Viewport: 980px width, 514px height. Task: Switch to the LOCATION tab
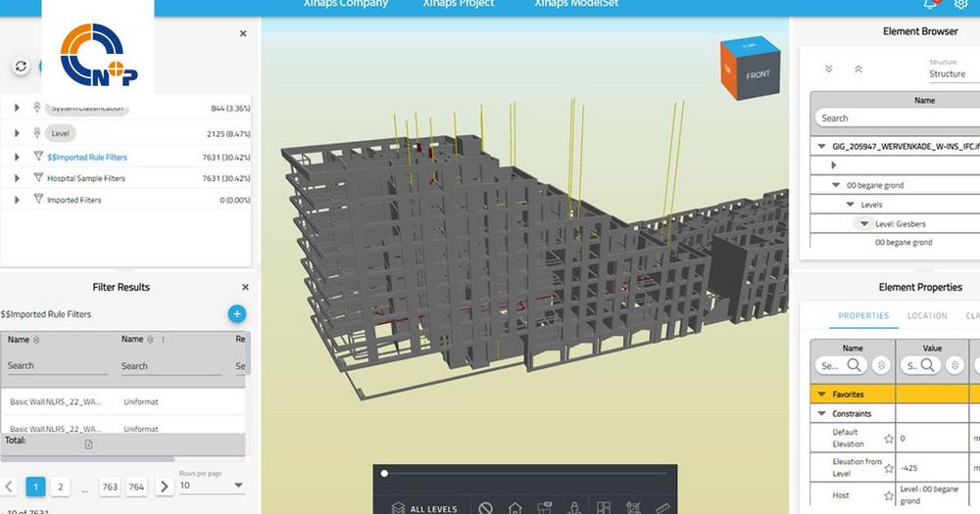(x=927, y=316)
